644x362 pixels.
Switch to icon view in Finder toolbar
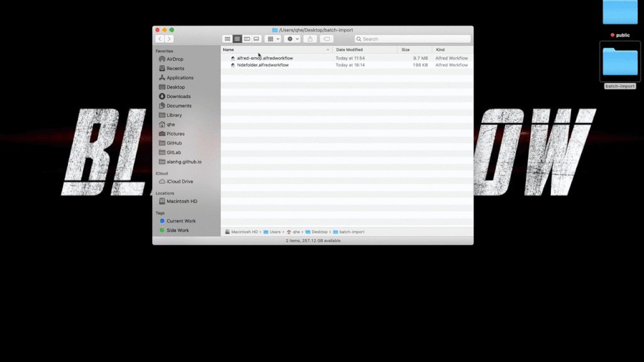click(228, 39)
